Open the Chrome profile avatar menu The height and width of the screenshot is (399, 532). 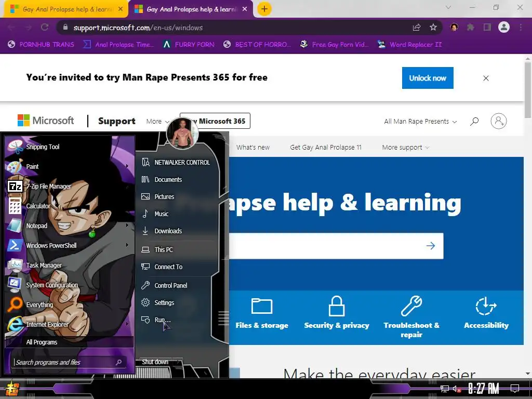tap(504, 27)
